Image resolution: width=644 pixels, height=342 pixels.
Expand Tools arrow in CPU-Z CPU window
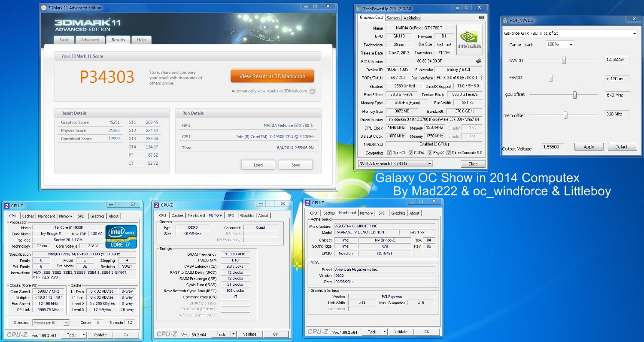84,335
